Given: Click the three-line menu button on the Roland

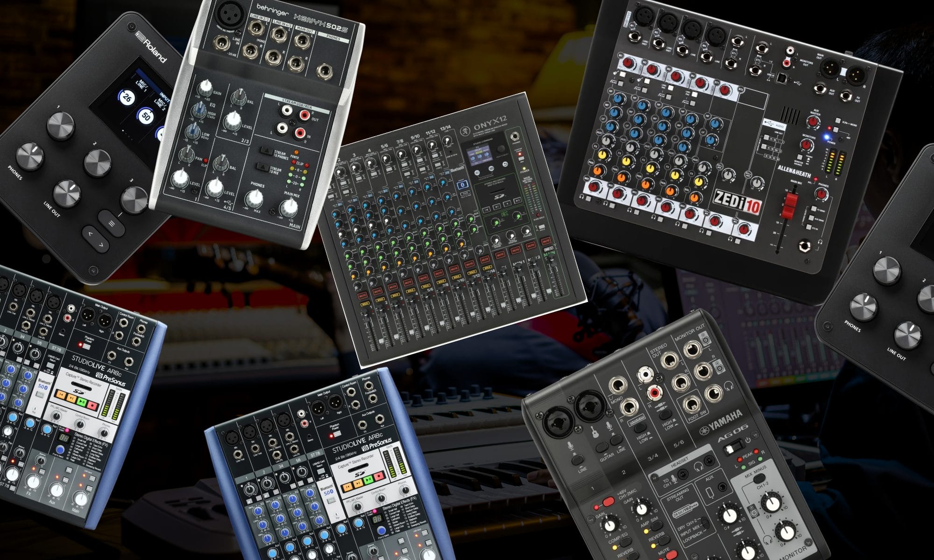Looking at the screenshot, I should tap(112, 223).
